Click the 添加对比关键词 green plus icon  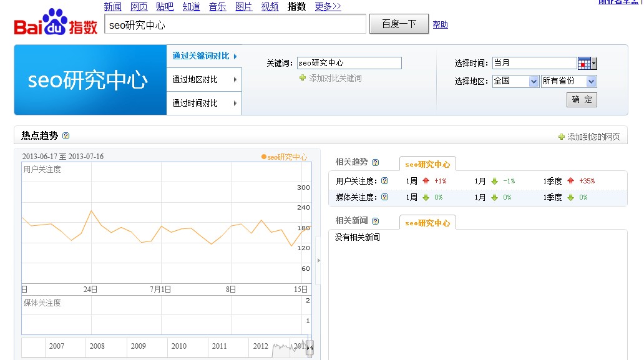(x=304, y=77)
